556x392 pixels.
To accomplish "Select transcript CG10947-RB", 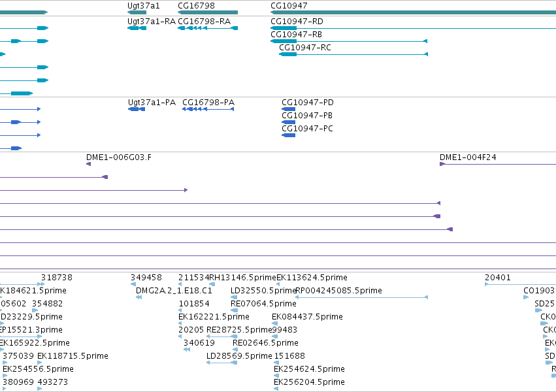I will pyautogui.click(x=349, y=41).
